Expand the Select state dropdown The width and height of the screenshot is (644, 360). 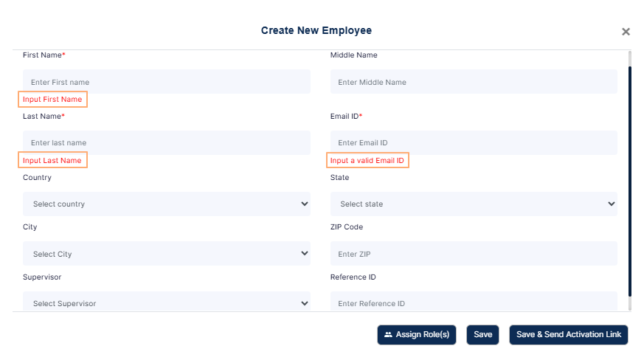tap(473, 204)
